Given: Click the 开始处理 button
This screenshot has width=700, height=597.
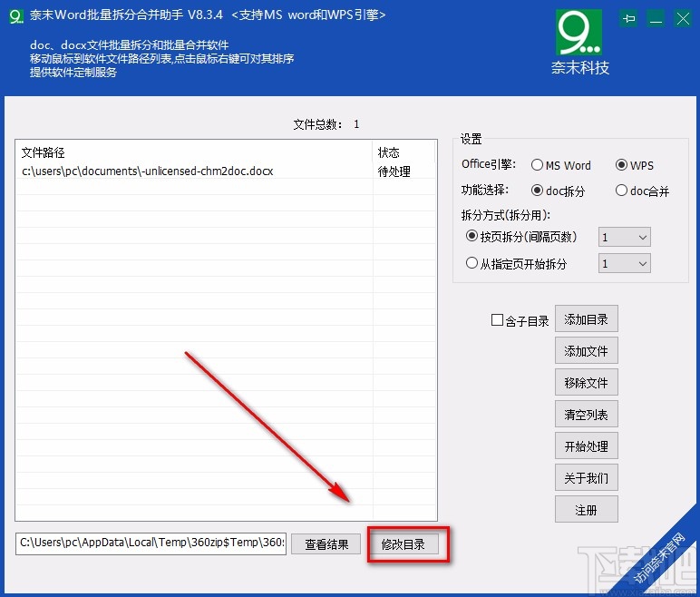Looking at the screenshot, I should (x=586, y=446).
